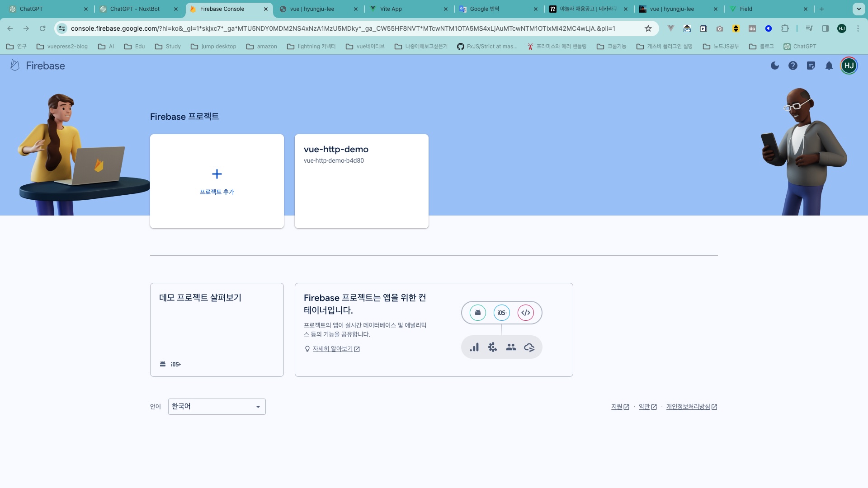868x488 pixels.
Task: Open the Study bookmark folder
Action: tap(168, 47)
